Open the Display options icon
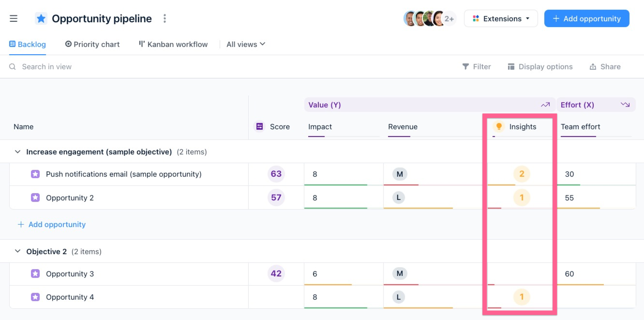The image size is (644, 320). point(511,66)
